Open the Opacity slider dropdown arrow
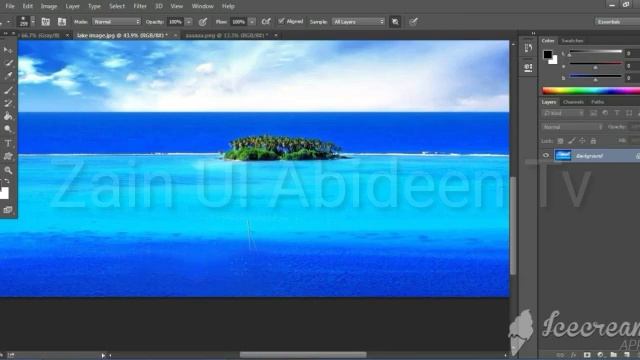 tap(189, 22)
